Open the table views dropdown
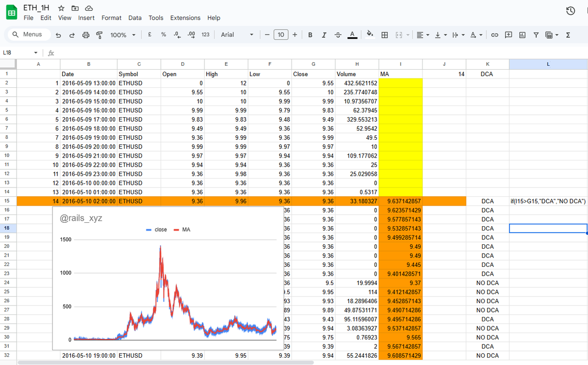The width and height of the screenshot is (588, 365). click(x=551, y=35)
